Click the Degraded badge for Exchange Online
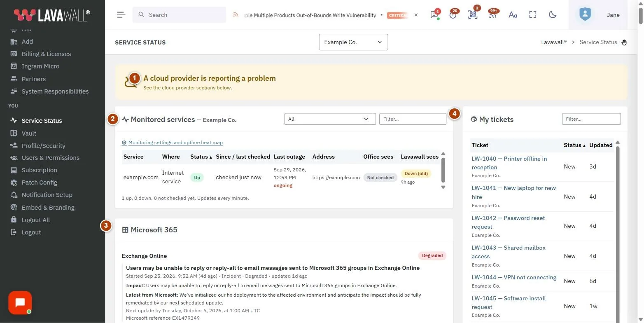644x323 pixels. point(432,255)
